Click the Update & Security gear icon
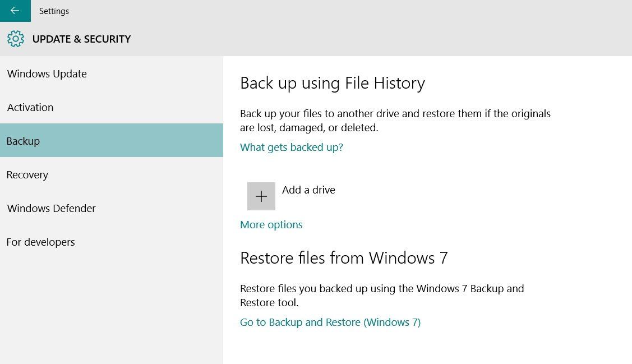This screenshot has width=632, height=364. click(x=16, y=39)
